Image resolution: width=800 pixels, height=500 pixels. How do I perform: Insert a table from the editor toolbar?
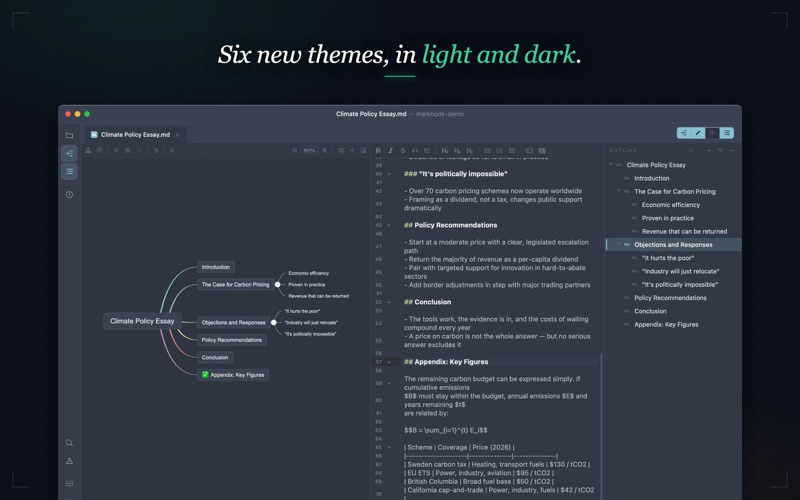(542, 151)
